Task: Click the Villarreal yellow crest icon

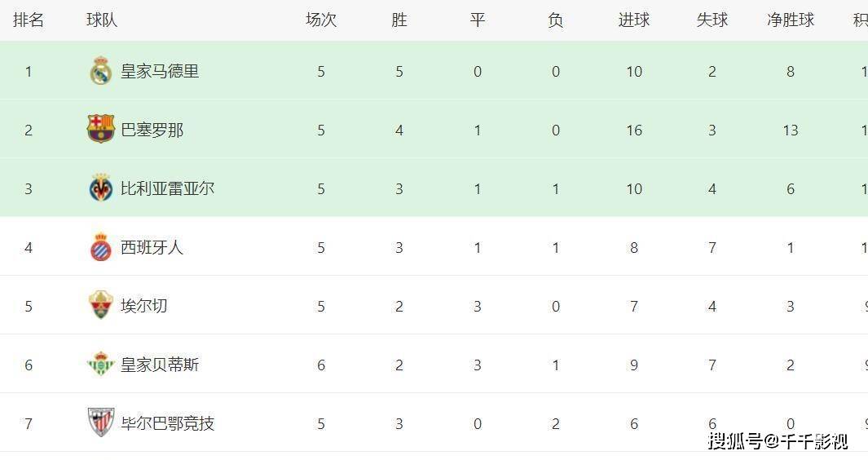Action: pyautogui.click(x=101, y=188)
